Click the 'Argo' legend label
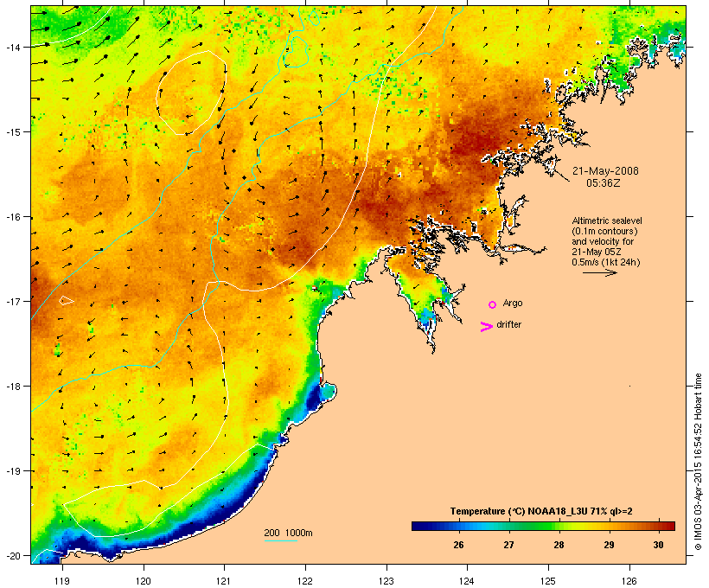Viewport: 709px width, 588px height. coord(513,303)
